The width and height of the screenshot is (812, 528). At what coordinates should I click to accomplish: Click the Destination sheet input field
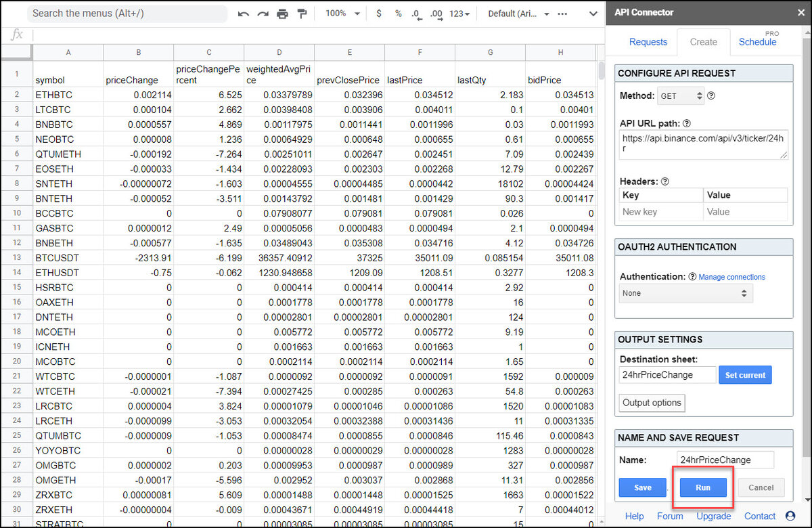(667, 375)
